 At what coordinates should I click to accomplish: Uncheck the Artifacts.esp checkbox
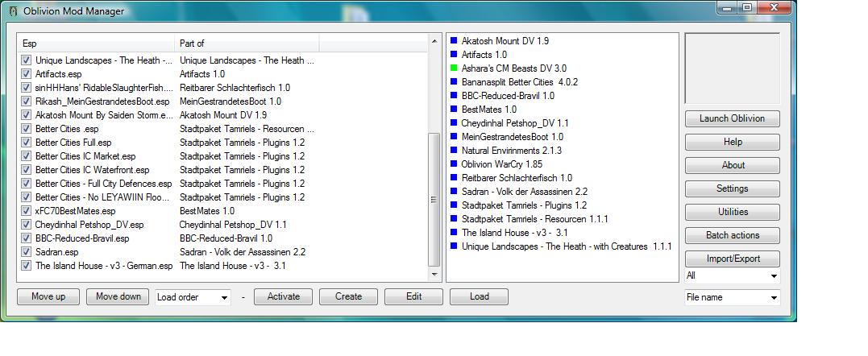[x=27, y=74]
